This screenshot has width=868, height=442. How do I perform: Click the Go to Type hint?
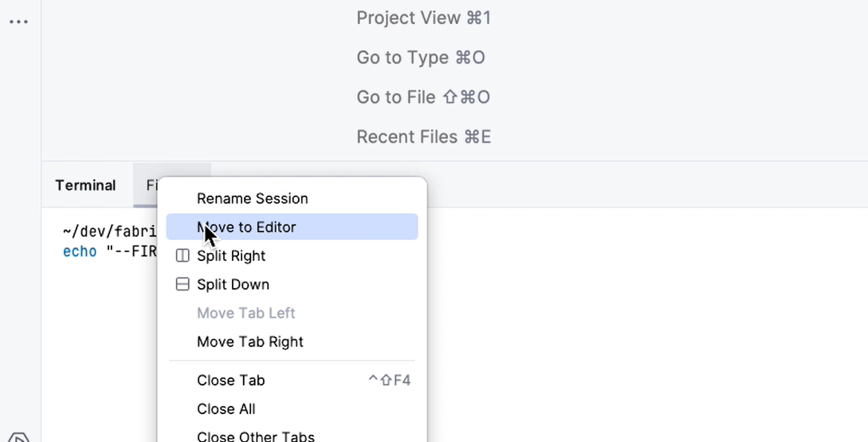[x=421, y=57]
